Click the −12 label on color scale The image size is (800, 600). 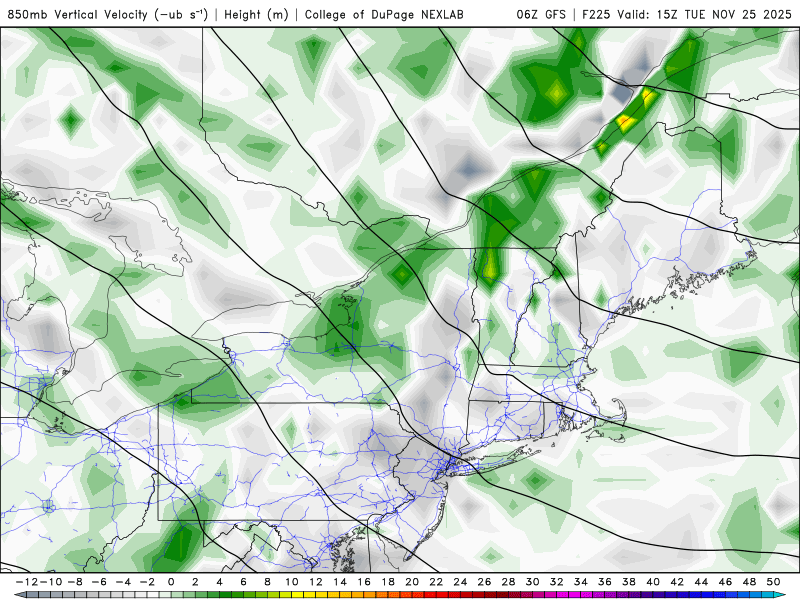click(x=27, y=582)
